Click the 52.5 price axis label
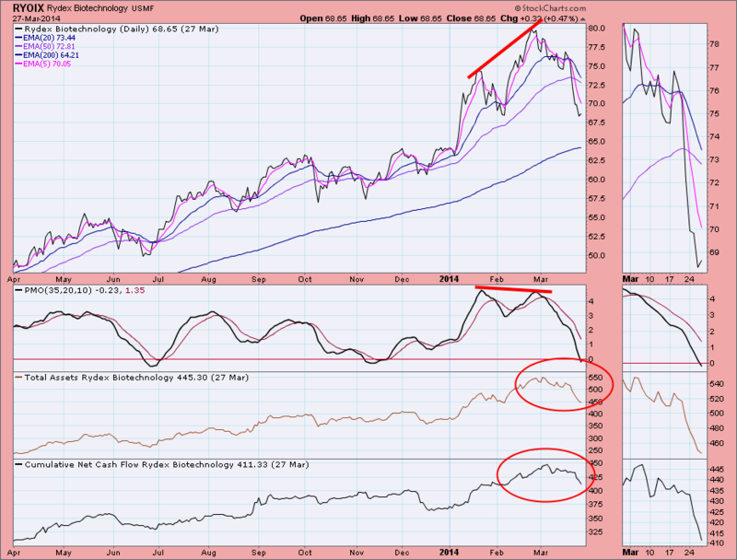 coord(596,237)
